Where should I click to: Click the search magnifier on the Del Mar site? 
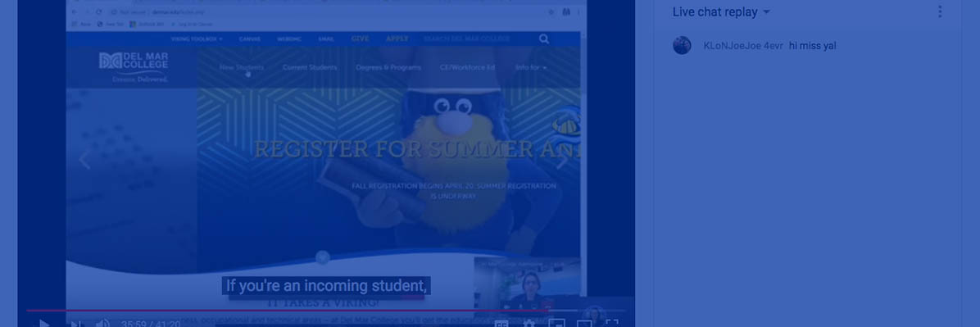tap(544, 39)
